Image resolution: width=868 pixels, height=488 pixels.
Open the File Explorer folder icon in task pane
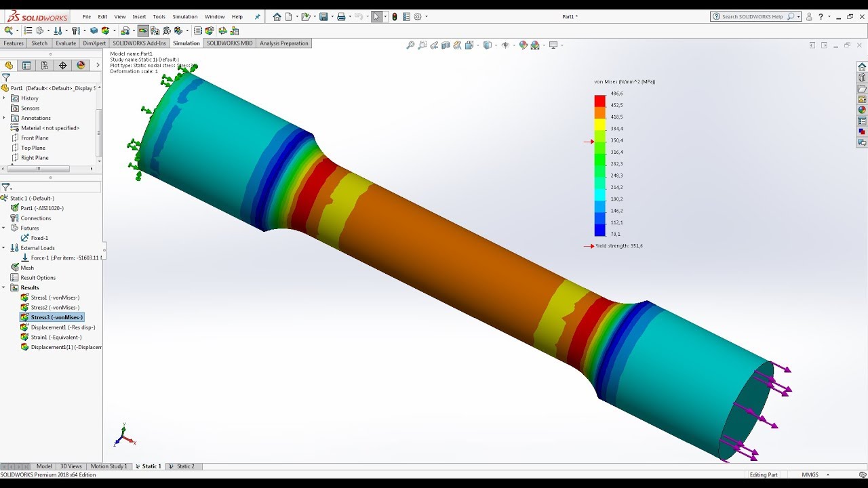tap(862, 89)
